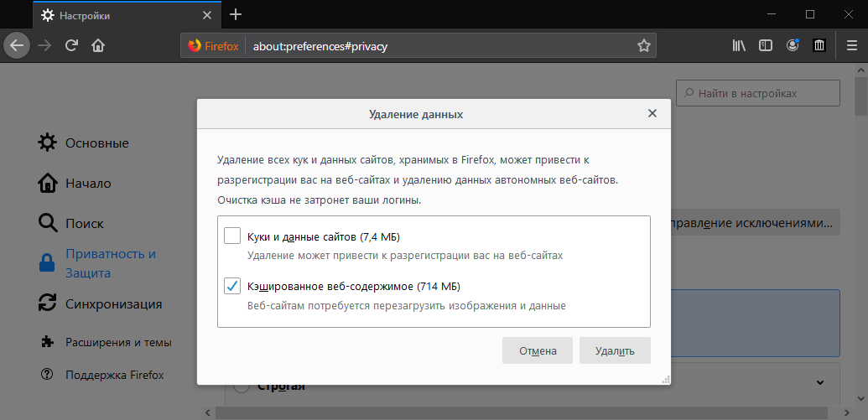Click the question mark help icon
The image size is (868, 420).
pos(47,374)
